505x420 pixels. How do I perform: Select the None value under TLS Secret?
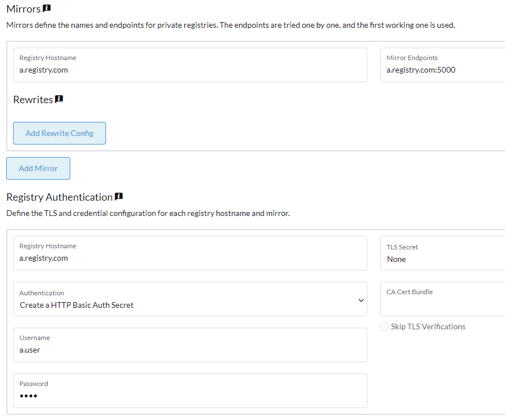tap(396, 259)
